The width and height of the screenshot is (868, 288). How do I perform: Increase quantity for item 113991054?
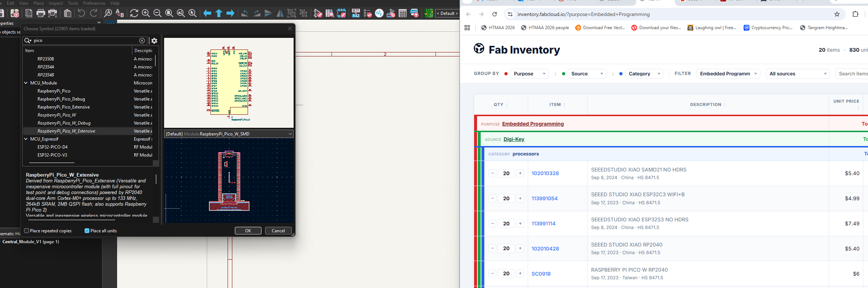520,198
